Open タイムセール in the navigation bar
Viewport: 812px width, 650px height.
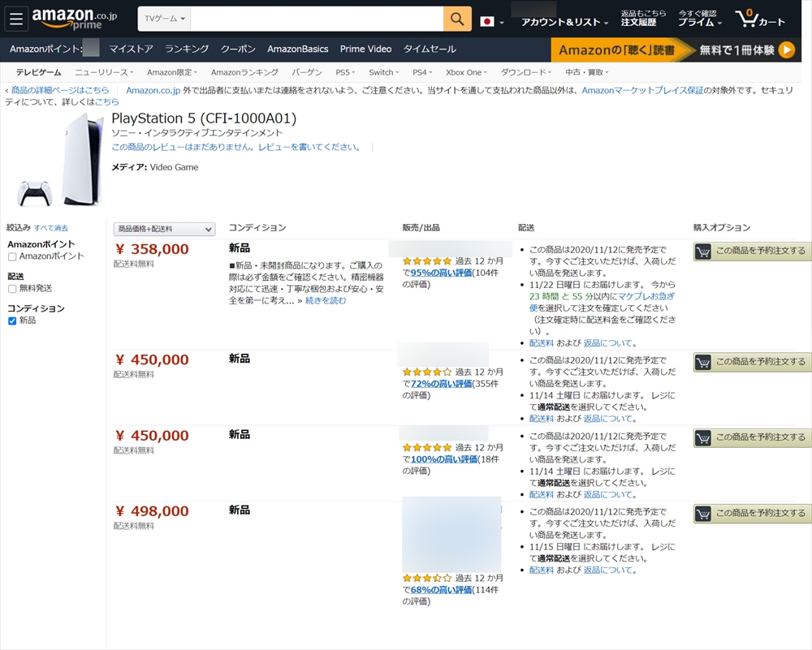click(430, 50)
